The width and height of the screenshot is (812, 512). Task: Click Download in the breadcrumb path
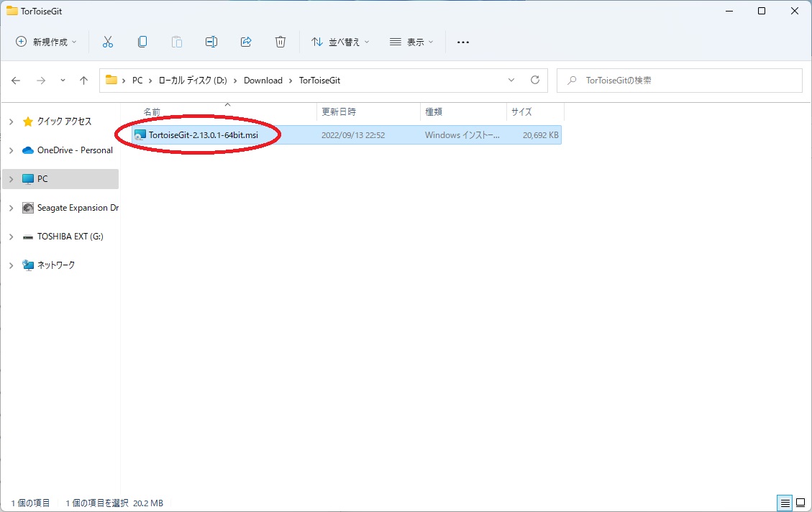pos(263,81)
